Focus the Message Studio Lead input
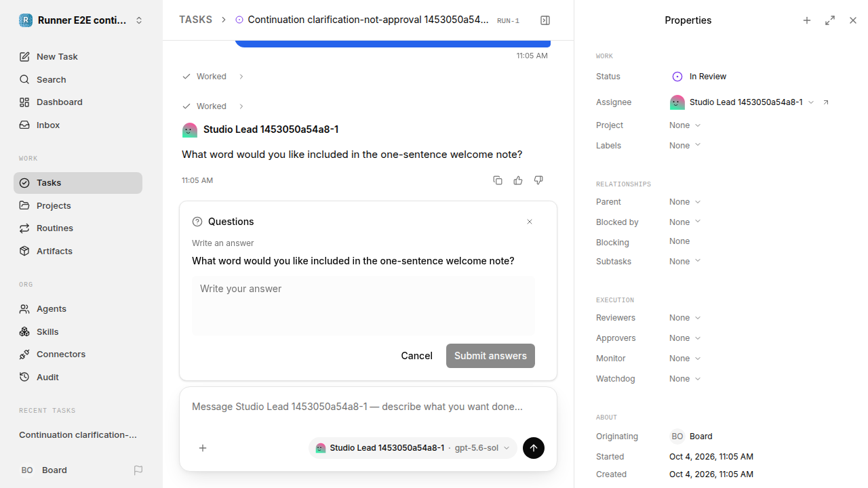Screen dimensions: 868x488 [368, 407]
